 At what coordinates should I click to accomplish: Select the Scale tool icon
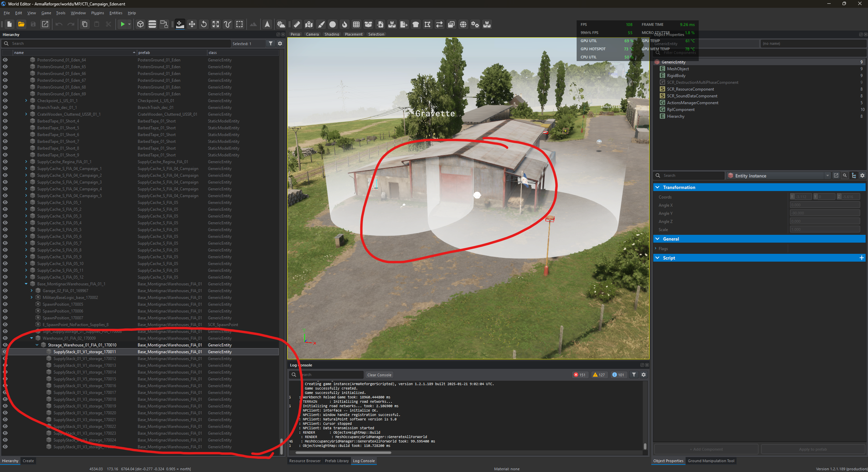coord(216,24)
